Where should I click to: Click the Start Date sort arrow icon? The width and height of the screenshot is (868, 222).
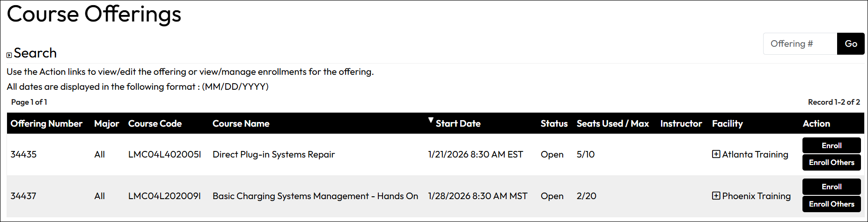point(431,121)
